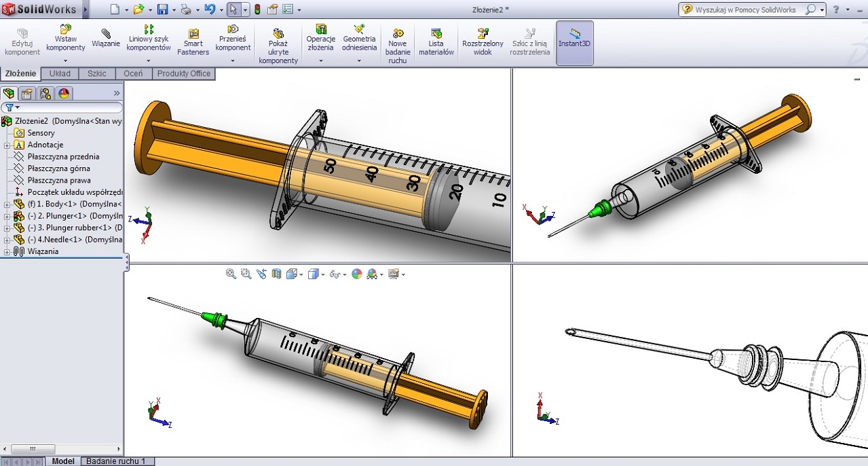Screen dimensions: 868x466
Task: Open File Properties icon in the quick access toolbar
Action: click(x=272, y=10)
